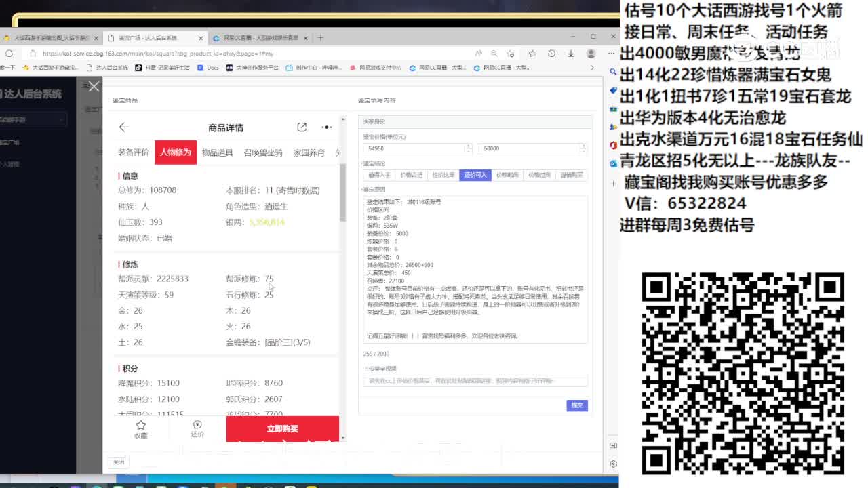This screenshot has height=488, width=868.
Task: Switch to the 装备评价 tab
Action: click(134, 152)
